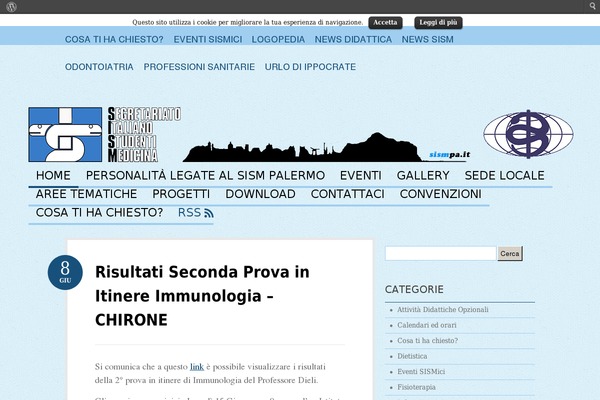This screenshot has width=600, height=400.
Task: Open category Eventi SISMici
Action: [421, 372]
